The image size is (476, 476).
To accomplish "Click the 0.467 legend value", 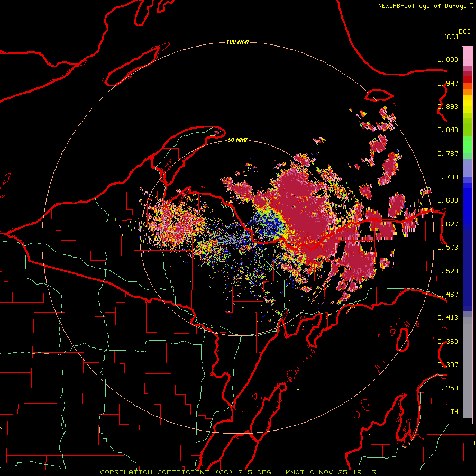I will 448,295.
